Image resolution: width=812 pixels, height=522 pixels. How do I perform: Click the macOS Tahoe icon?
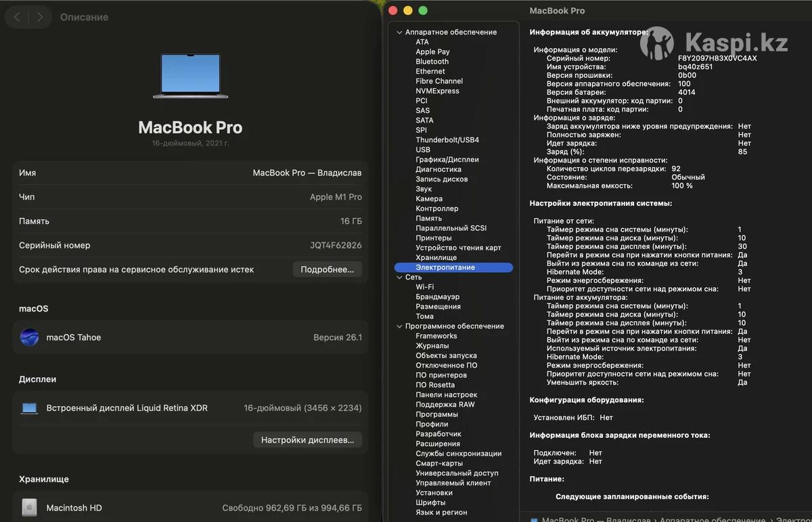tap(29, 337)
